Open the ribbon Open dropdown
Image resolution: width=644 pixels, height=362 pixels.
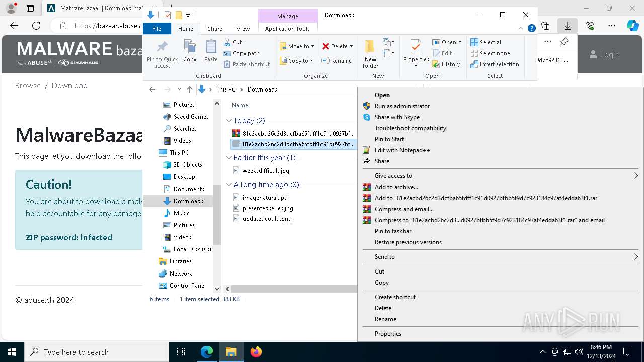pos(447,42)
